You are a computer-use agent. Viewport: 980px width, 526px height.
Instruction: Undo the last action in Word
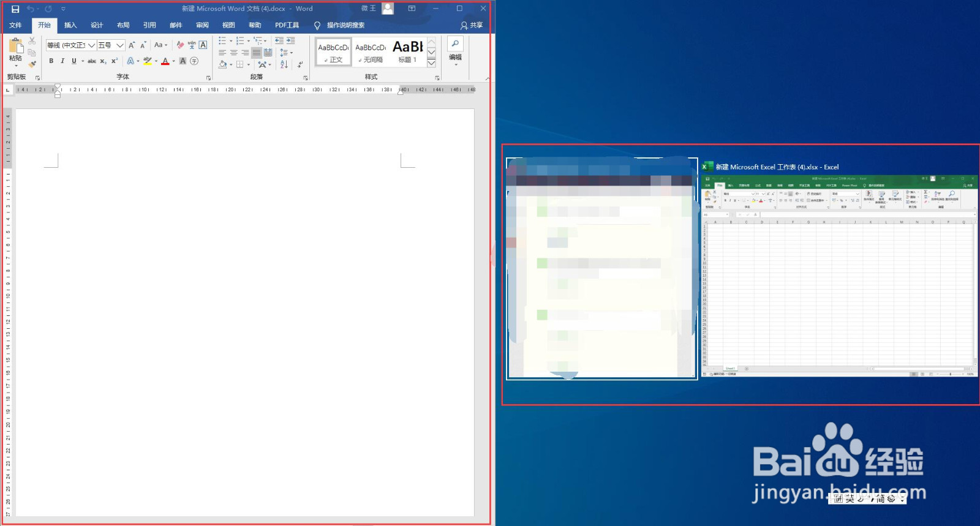click(30, 9)
